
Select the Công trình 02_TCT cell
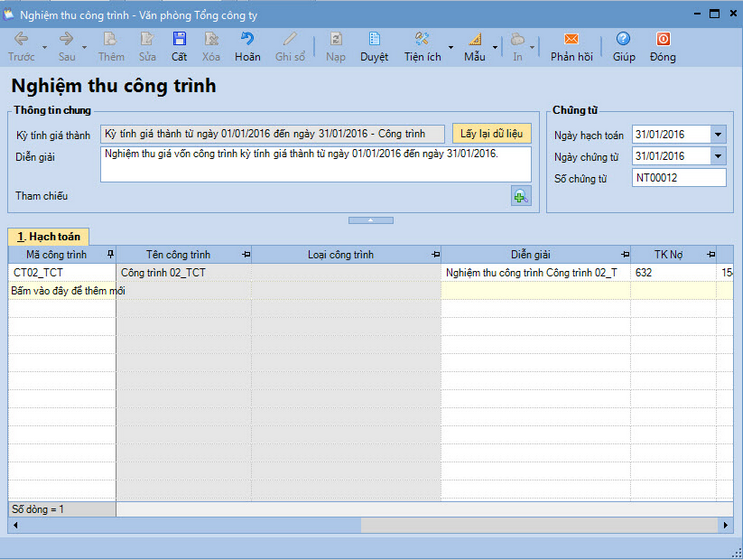click(x=184, y=272)
